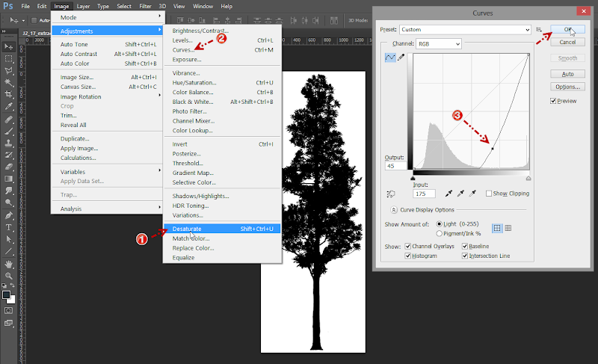Image resolution: width=598 pixels, height=364 pixels.
Task: Select the Eraser tool
Action: tap(8, 167)
